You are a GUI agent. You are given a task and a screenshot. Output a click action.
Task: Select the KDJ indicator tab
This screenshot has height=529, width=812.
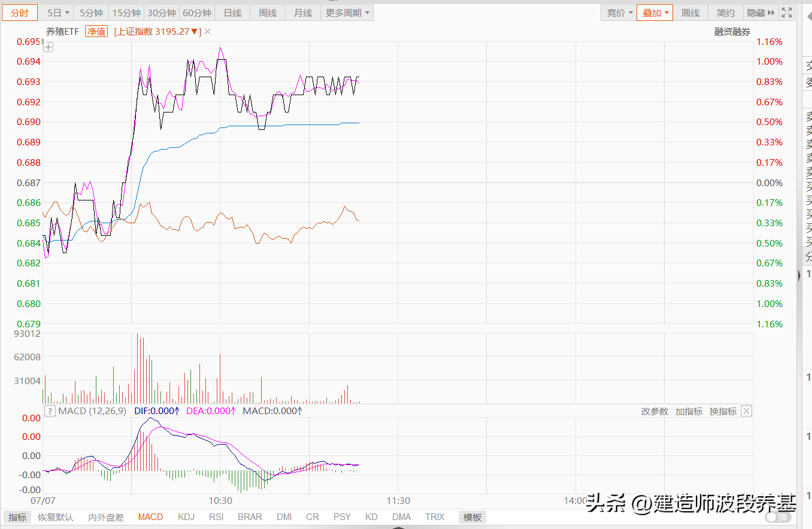click(x=186, y=517)
